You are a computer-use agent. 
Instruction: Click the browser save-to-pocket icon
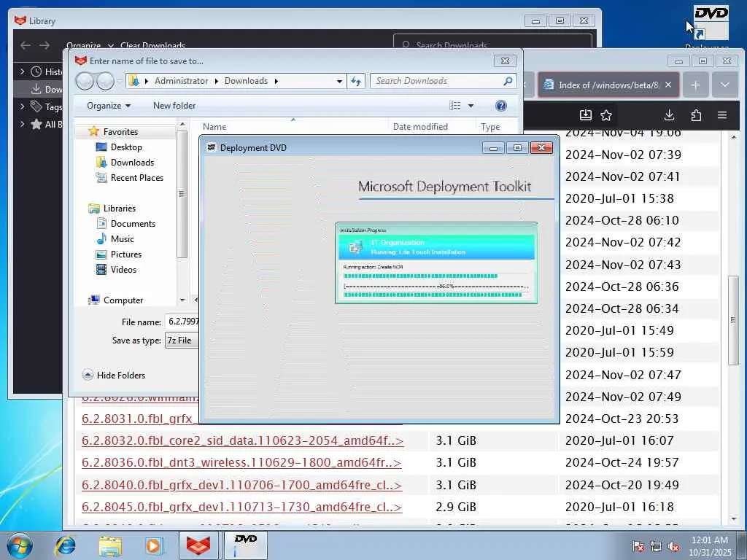click(586, 114)
